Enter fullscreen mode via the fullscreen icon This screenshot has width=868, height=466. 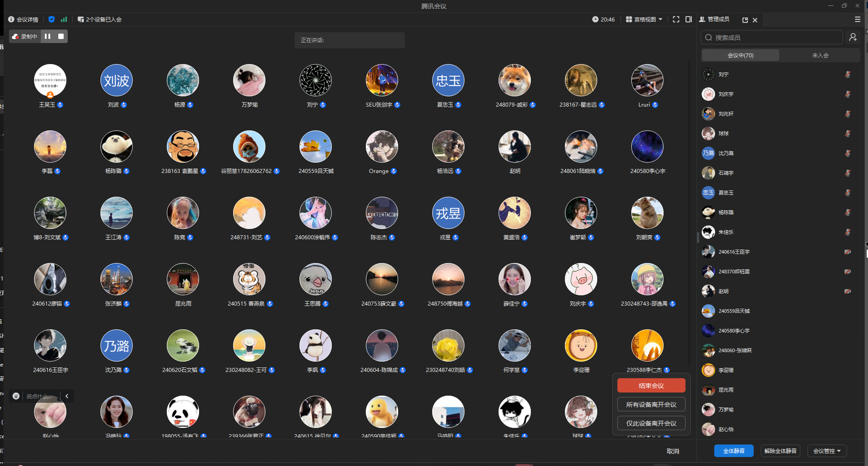tap(676, 19)
